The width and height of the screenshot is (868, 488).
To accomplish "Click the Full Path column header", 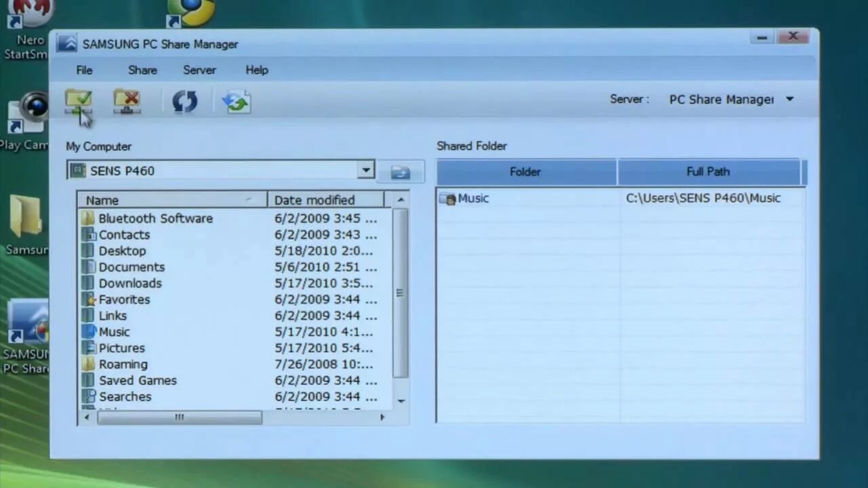I will [x=709, y=172].
